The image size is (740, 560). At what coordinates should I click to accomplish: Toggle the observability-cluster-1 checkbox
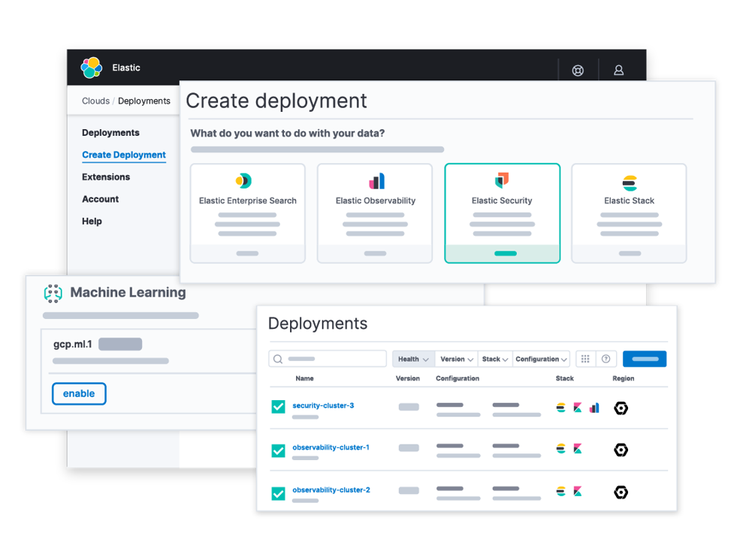point(279,450)
